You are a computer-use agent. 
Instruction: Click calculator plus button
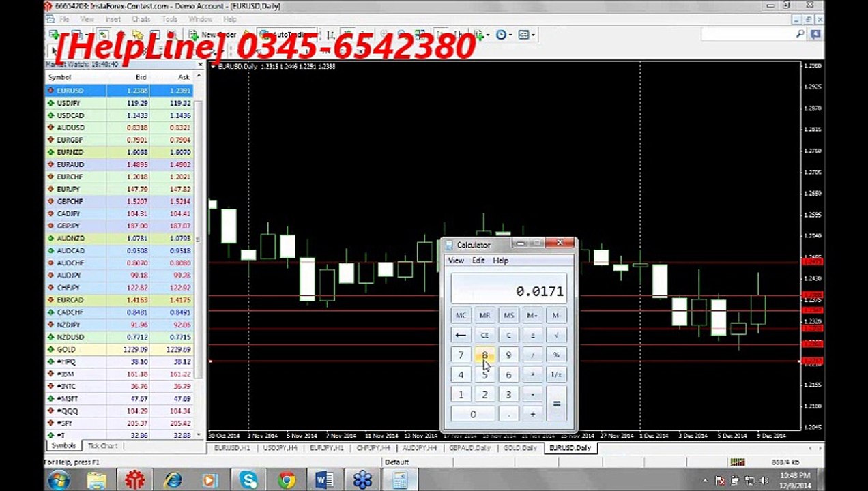(x=532, y=415)
